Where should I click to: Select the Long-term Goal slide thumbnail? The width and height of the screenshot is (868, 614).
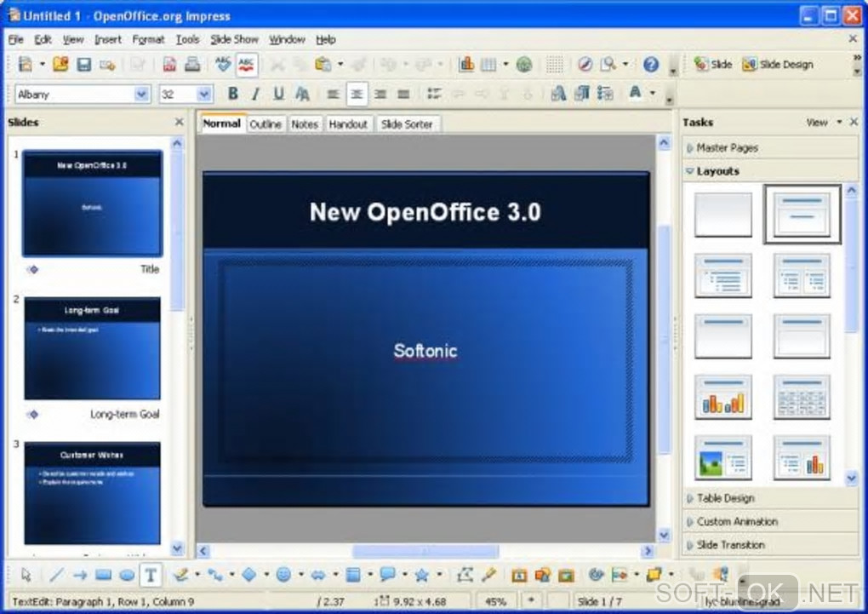click(x=92, y=348)
